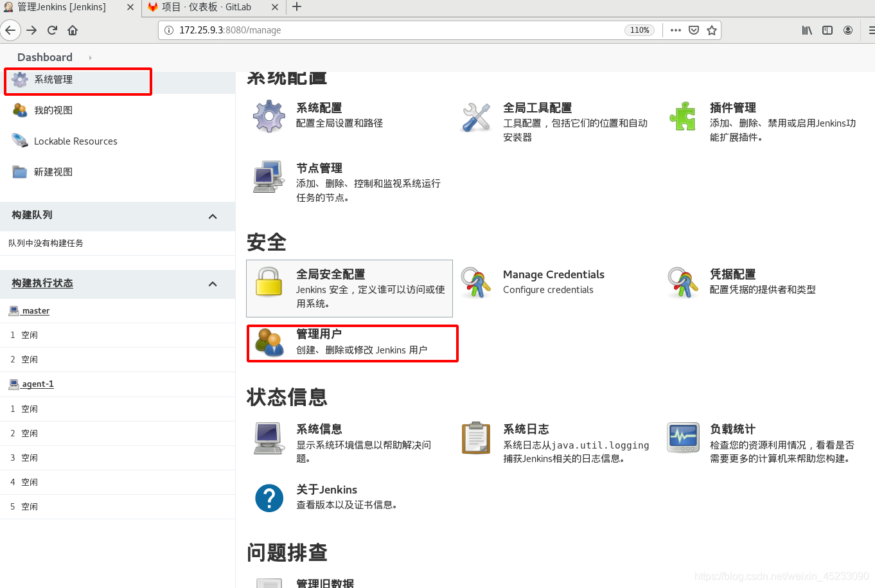Collapse the 构建执行状态 section

[x=213, y=283]
